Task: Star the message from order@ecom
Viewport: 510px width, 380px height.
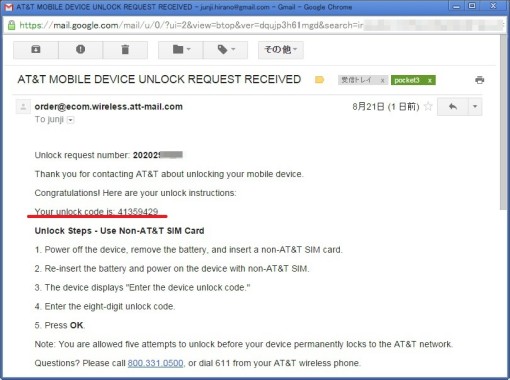Action: click(428, 107)
